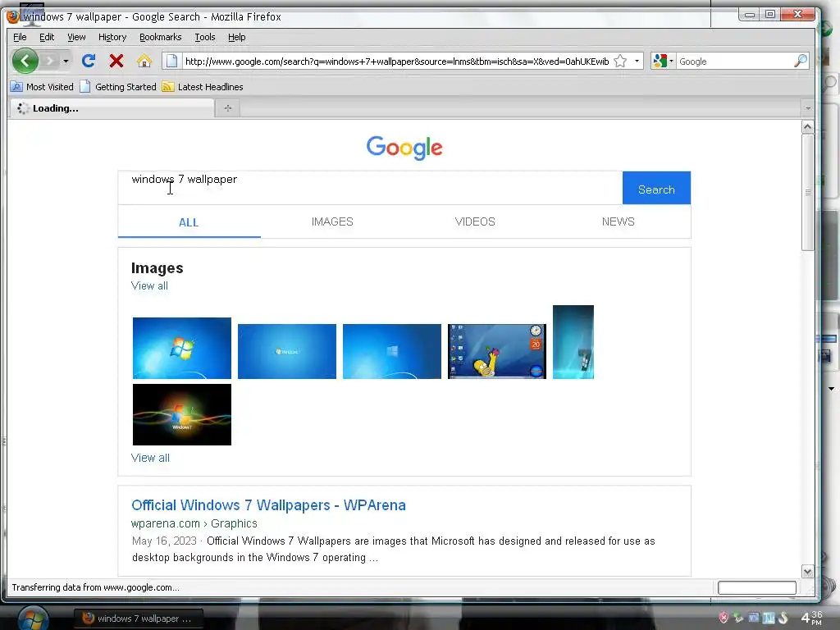
Task: Open a new tab with the plus button
Action: point(228,108)
